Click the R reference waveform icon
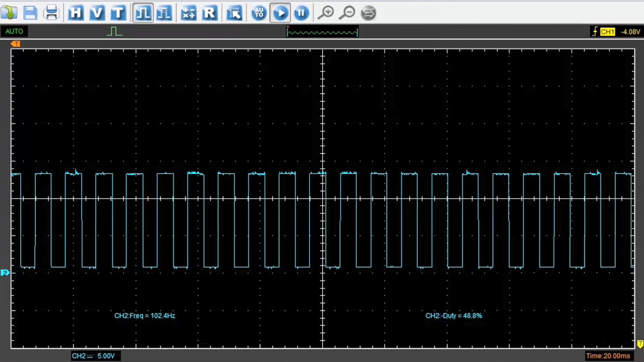Image resolution: width=644 pixels, height=362 pixels. tap(210, 13)
